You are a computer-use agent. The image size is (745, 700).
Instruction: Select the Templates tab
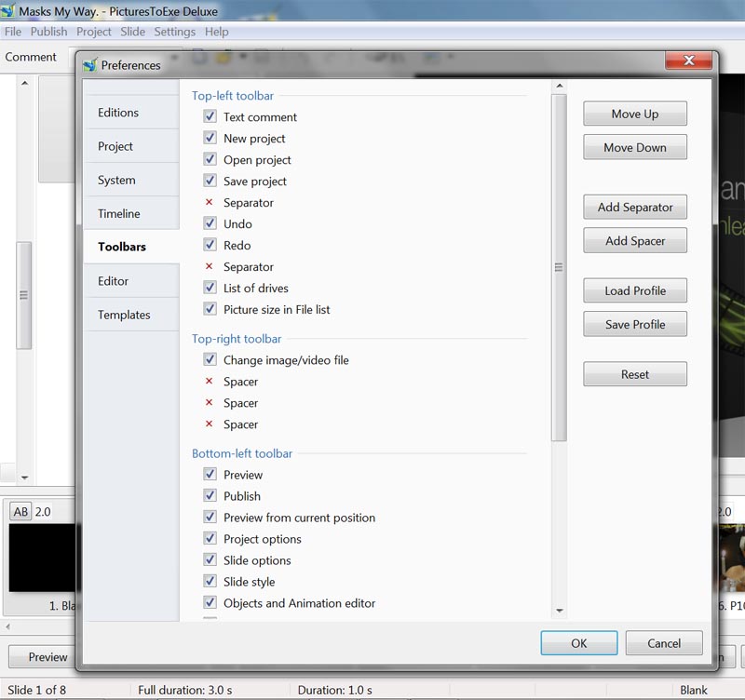[x=124, y=315]
